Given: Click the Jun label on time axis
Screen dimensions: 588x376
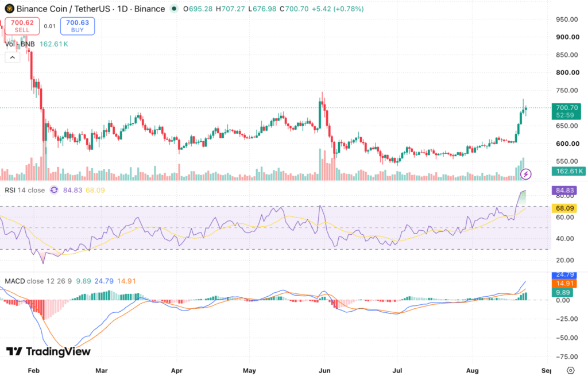Looking at the screenshot, I should click(x=324, y=370).
